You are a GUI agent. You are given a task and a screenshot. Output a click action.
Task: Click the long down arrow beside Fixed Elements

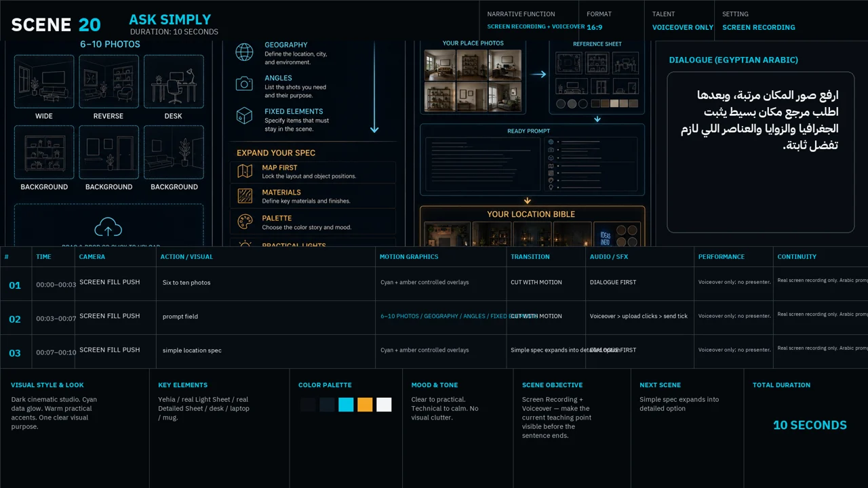(374, 87)
